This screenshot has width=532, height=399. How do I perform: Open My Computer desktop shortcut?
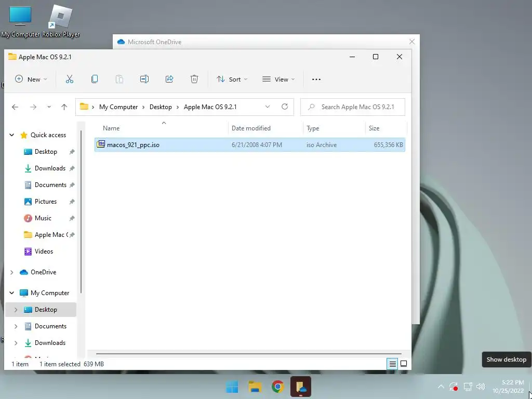pos(20,21)
